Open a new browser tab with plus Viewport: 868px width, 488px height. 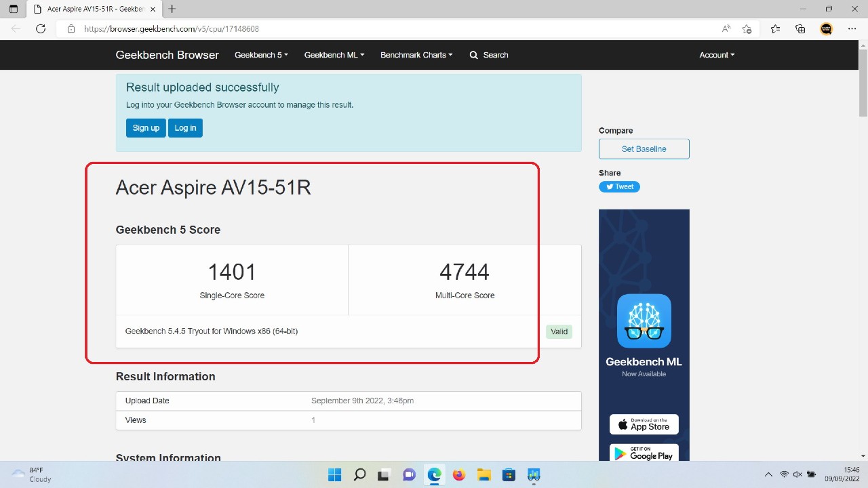(172, 9)
